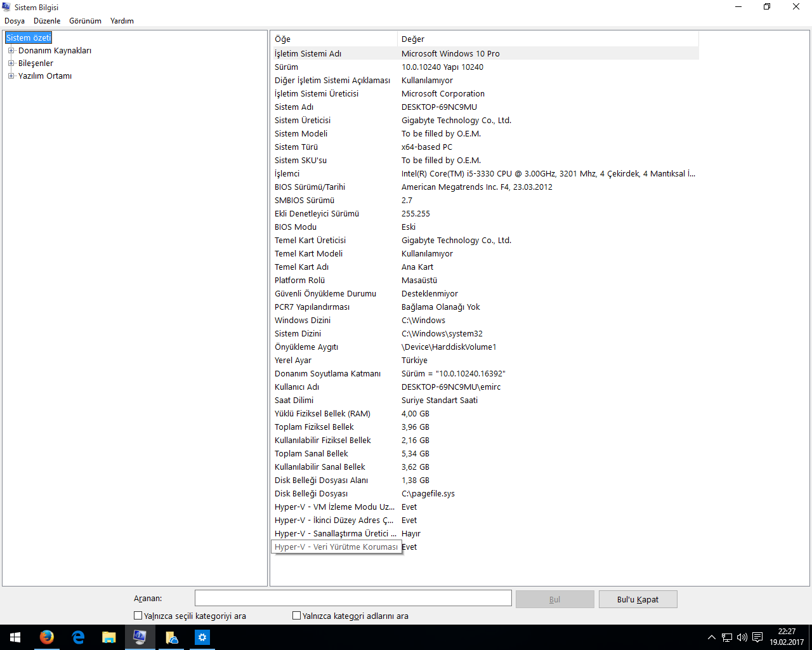
Task: Open the Görünüm menu
Action: coord(85,21)
